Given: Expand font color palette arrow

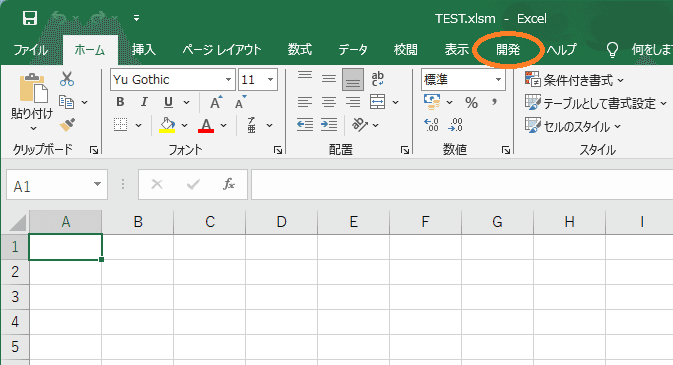Looking at the screenshot, I should coord(224,126).
